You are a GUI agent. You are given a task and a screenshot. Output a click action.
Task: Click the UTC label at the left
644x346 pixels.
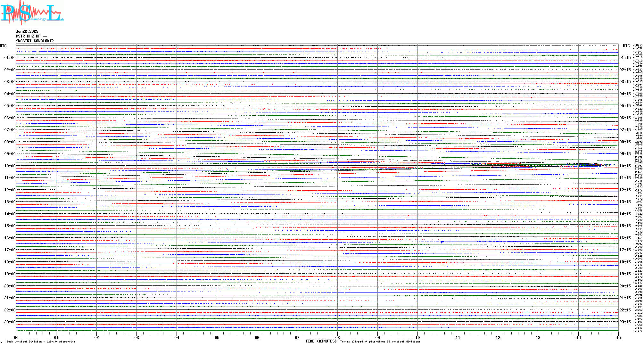tap(3, 46)
